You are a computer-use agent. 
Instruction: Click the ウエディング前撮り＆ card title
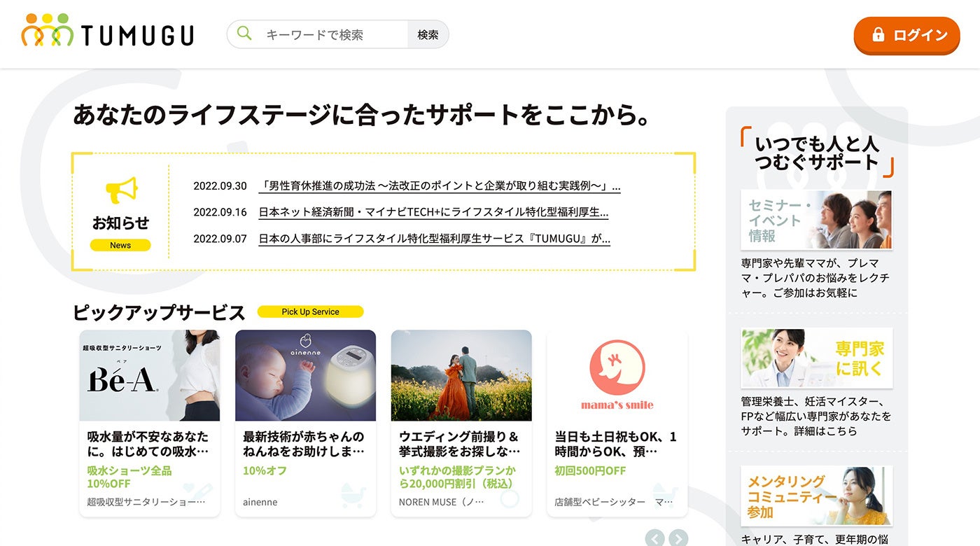tap(460, 444)
